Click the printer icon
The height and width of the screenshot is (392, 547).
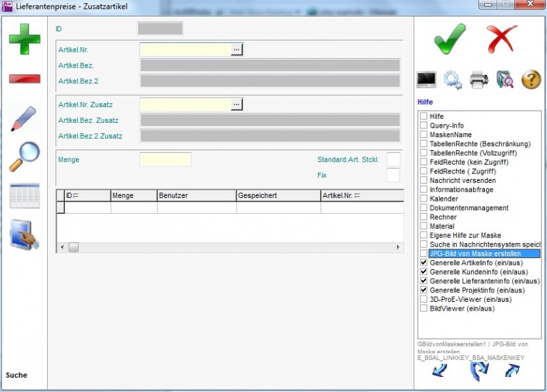(x=479, y=80)
